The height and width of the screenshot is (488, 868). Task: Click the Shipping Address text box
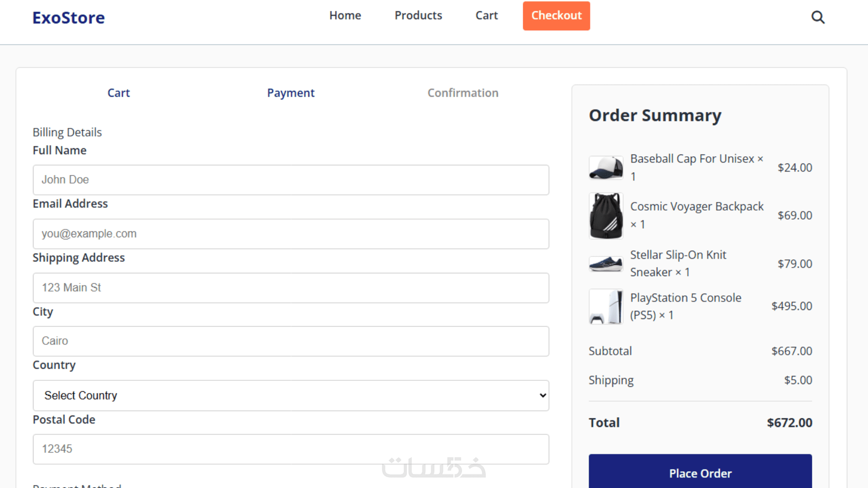(x=291, y=288)
